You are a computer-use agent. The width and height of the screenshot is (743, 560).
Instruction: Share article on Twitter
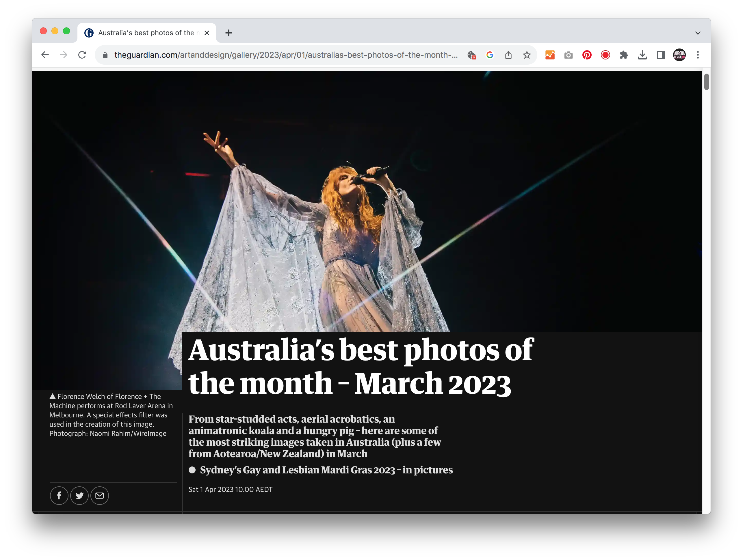click(79, 496)
